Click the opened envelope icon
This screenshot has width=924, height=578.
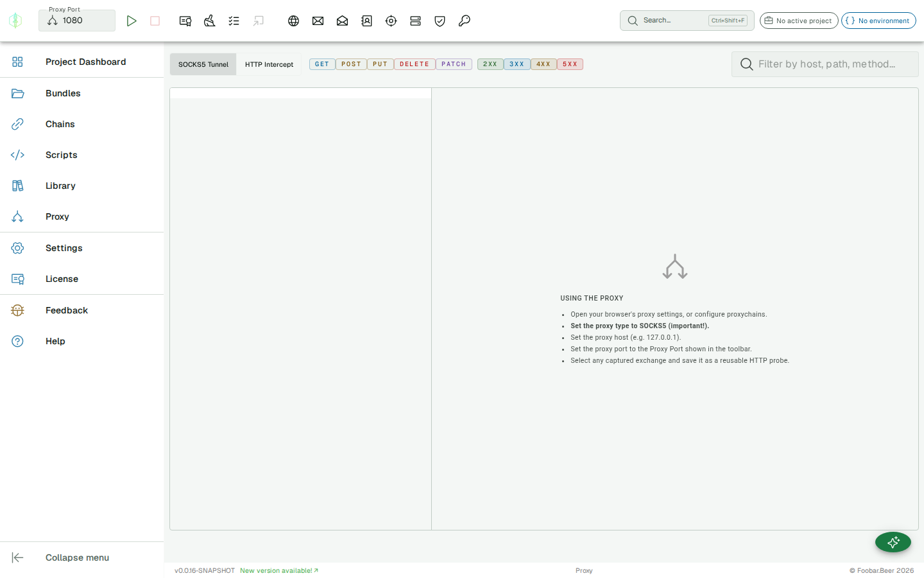click(342, 21)
